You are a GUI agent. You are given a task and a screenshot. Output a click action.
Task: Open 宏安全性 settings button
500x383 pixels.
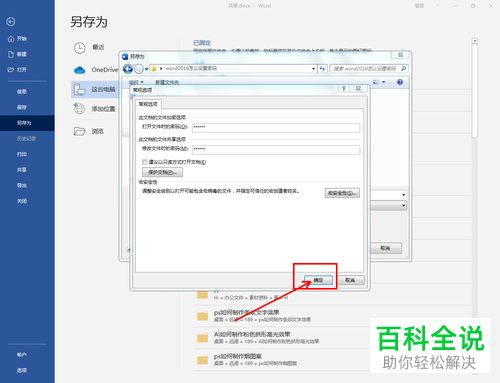pos(342,193)
